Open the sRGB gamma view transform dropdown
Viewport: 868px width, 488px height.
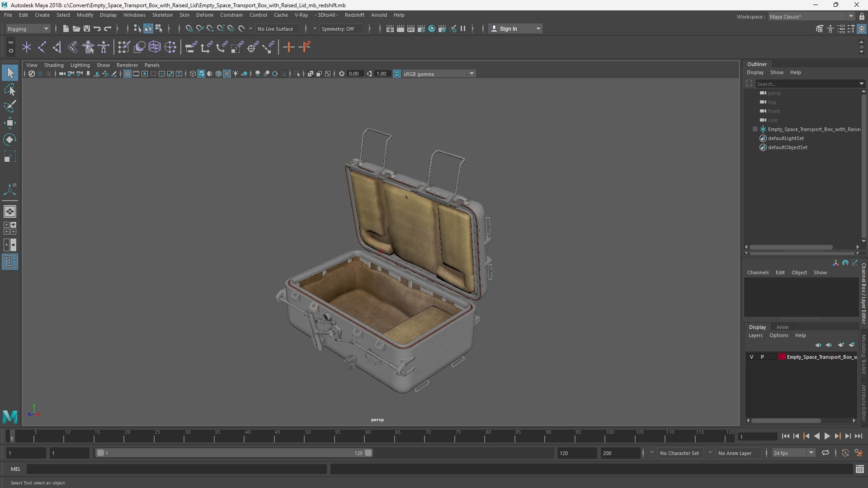(x=438, y=74)
